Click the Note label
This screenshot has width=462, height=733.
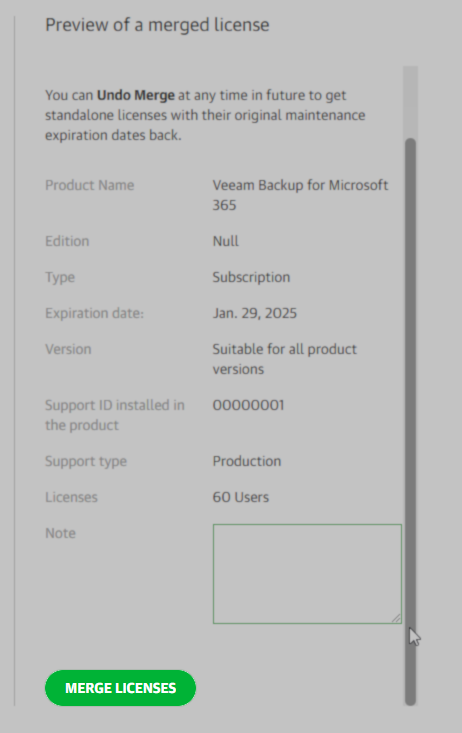60,533
